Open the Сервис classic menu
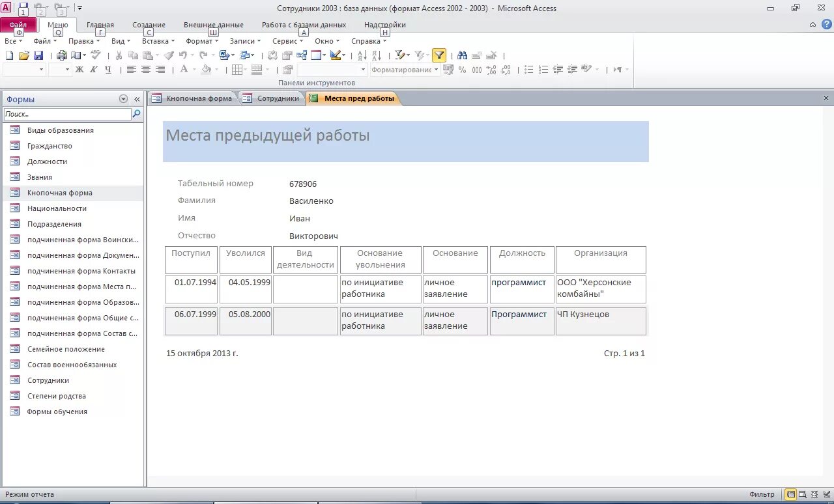Image resolution: width=834 pixels, height=504 pixels. pyautogui.click(x=288, y=41)
